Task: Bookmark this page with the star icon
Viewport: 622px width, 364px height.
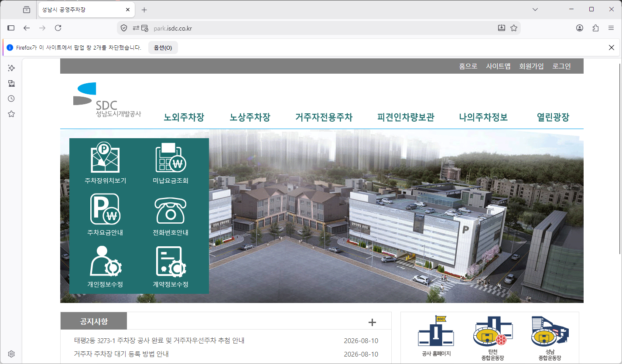Action: click(514, 28)
